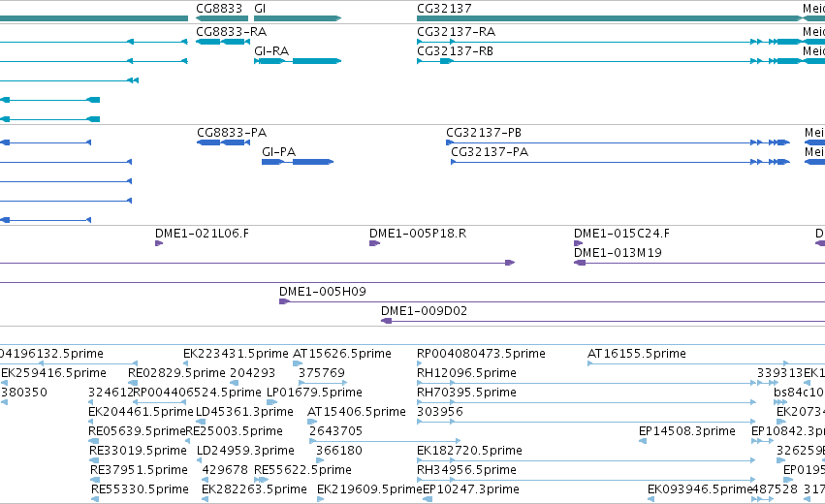Click the CG8833 gene label

pos(219,9)
